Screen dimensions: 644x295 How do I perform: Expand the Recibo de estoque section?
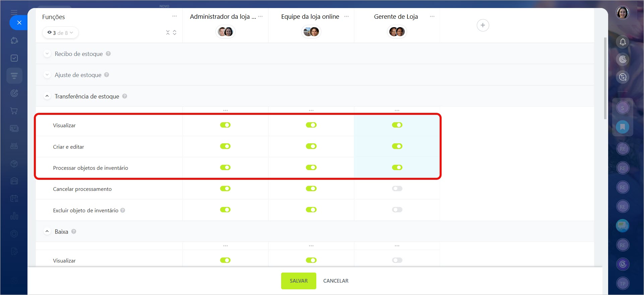pyautogui.click(x=47, y=54)
